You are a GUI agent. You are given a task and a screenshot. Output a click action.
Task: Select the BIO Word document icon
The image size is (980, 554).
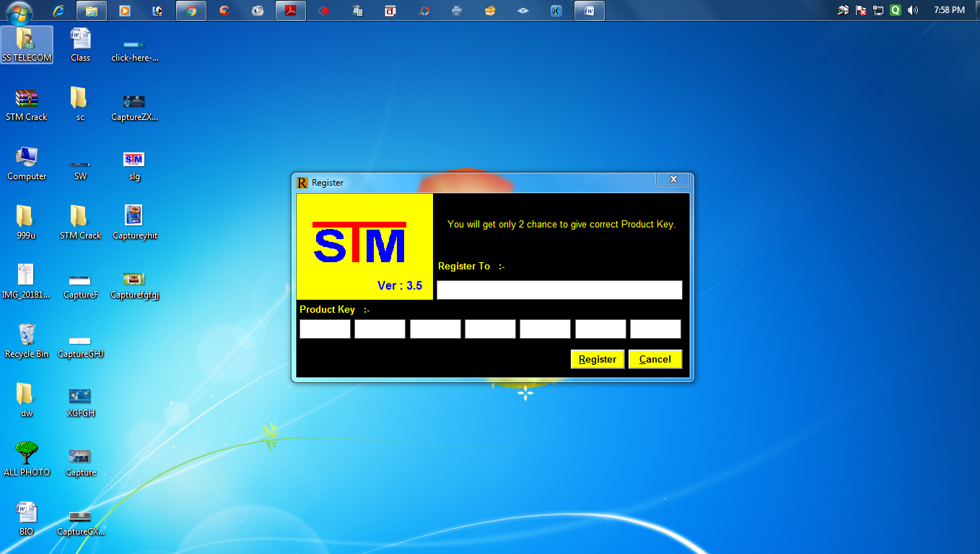click(27, 519)
